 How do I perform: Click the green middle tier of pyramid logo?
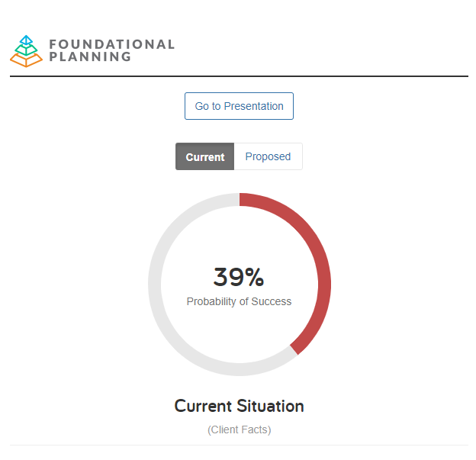[x=27, y=50]
